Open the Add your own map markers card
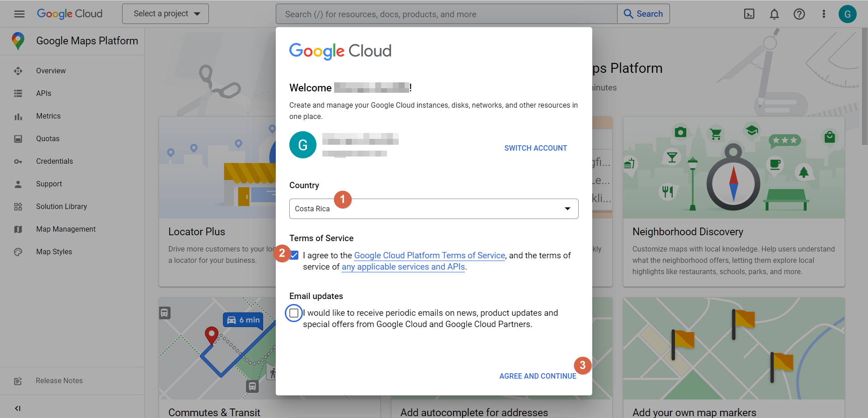Screen dimensions: 868x418 734,357
